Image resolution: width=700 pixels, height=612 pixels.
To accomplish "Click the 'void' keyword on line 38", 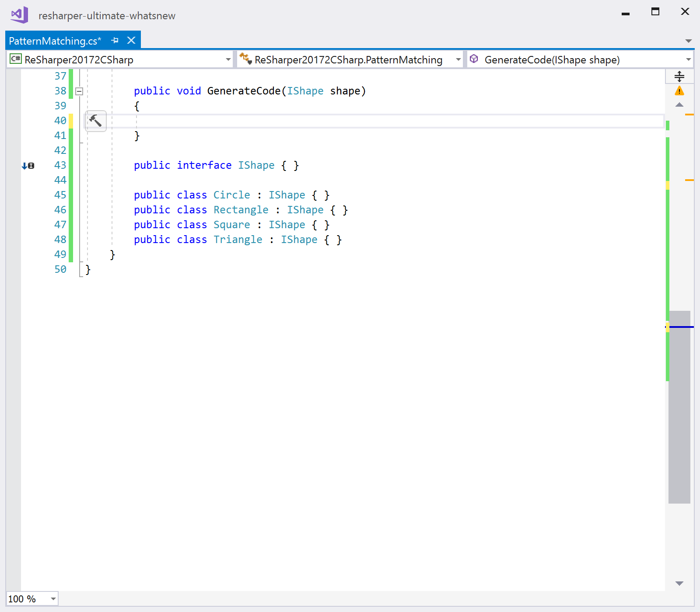I will (189, 91).
